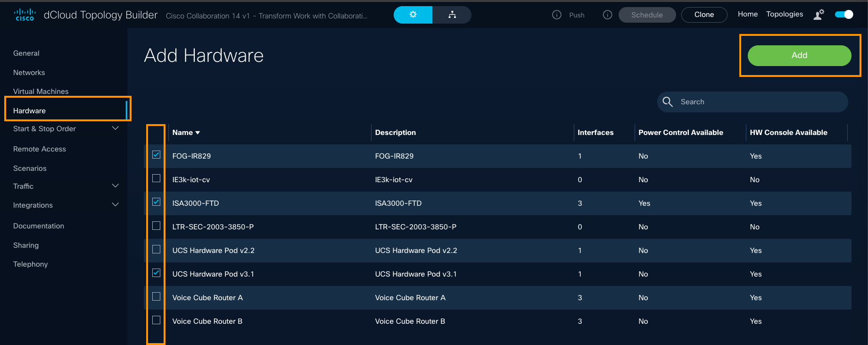Open Remote Access section
868x345 pixels.
tap(40, 149)
